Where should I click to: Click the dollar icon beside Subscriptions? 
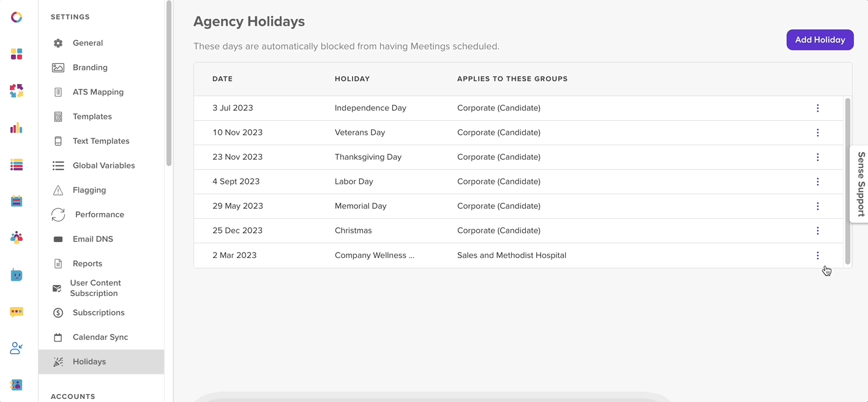tap(58, 313)
